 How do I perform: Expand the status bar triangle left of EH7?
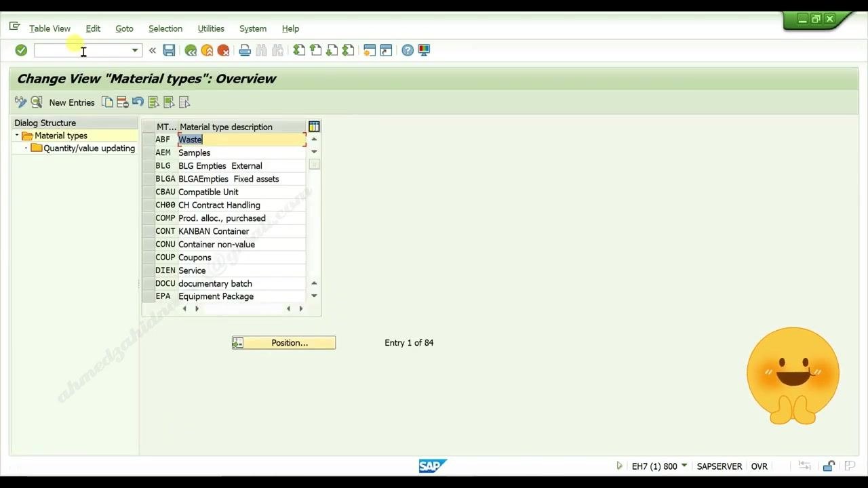[x=619, y=466]
